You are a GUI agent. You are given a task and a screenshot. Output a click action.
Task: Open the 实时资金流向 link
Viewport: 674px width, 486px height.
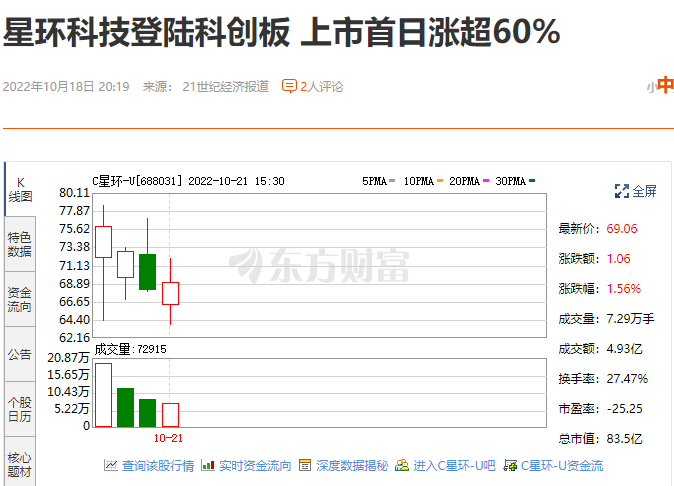click(x=255, y=465)
